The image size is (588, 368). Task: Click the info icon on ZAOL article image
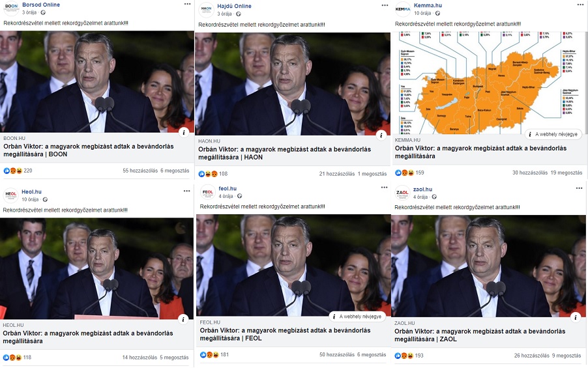576,317
